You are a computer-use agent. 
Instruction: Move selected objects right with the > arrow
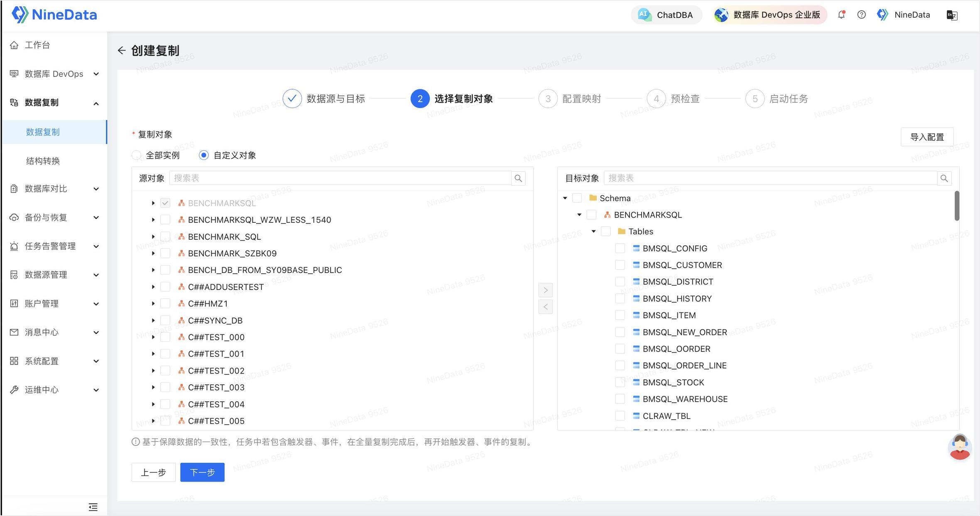click(x=546, y=290)
